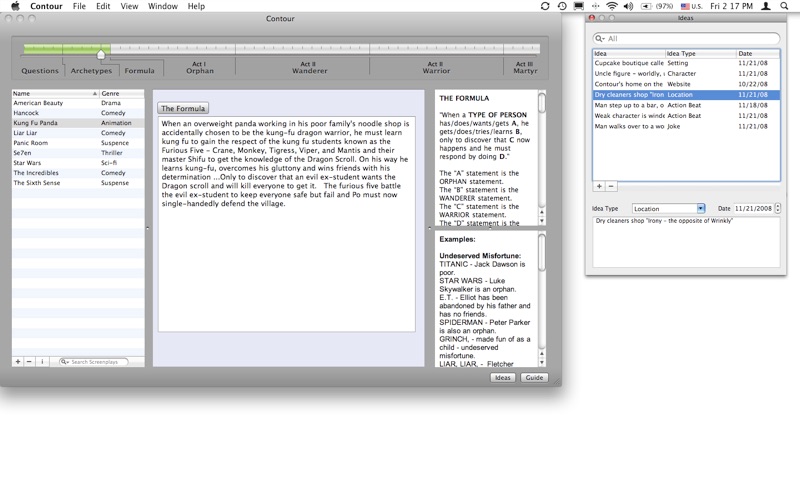Select Cupcake boutique idea row
The width and height of the screenshot is (800, 500).
[686, 63]
